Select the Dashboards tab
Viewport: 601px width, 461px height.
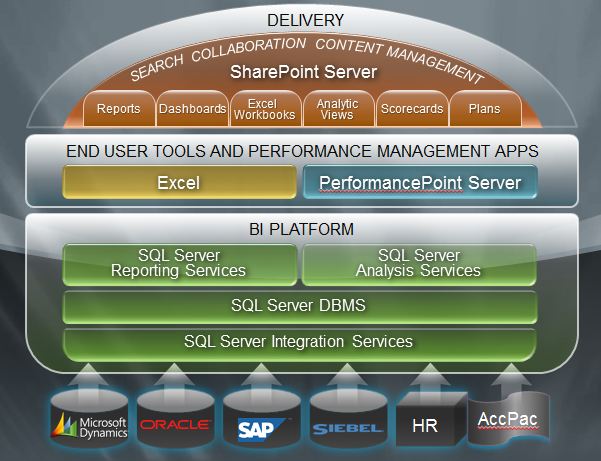(x=192, y=108)
